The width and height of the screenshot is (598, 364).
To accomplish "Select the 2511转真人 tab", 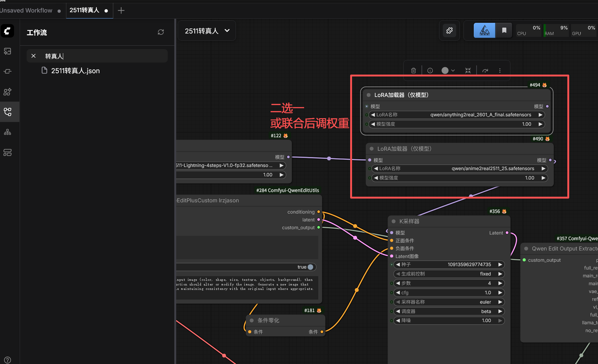I will pyautogui.click(x=84, y=11).
